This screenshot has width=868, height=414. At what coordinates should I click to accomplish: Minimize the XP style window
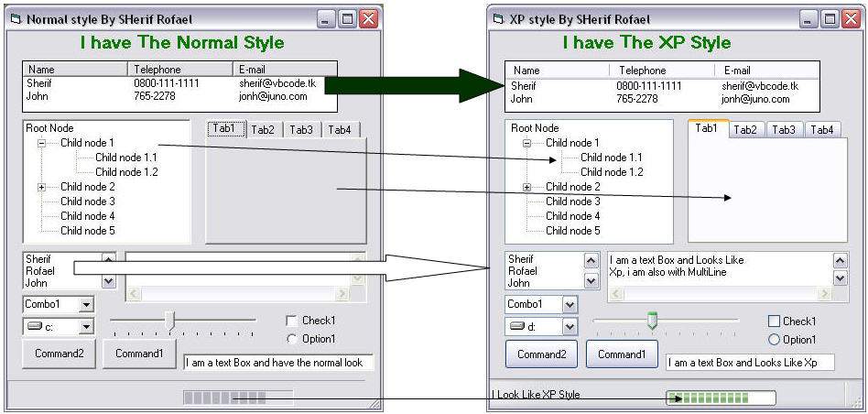pos(808,18)
